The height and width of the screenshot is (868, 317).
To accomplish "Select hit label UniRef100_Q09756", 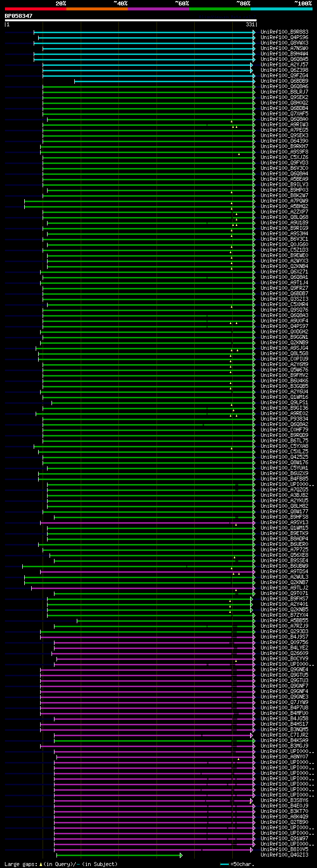I will [x=284, y=643].
